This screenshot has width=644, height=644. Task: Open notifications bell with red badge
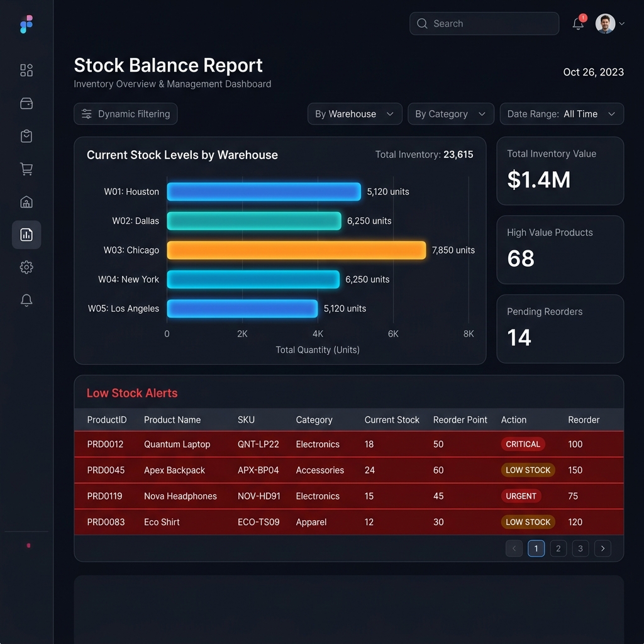[579, 23]
